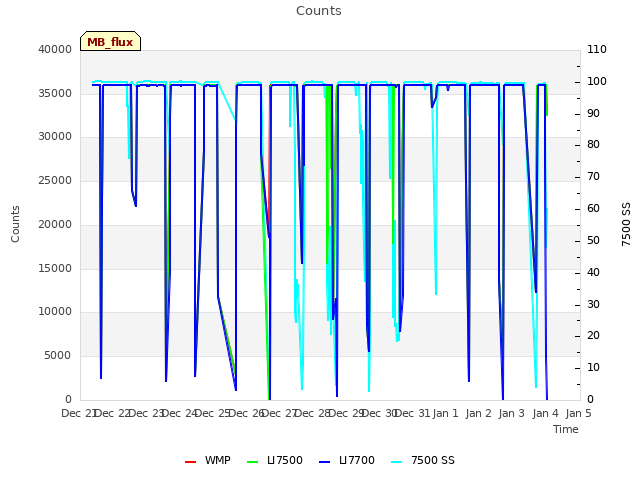Click the red WMP legend swatch
This screenshot has height=480, width=640.
(190, 462)
